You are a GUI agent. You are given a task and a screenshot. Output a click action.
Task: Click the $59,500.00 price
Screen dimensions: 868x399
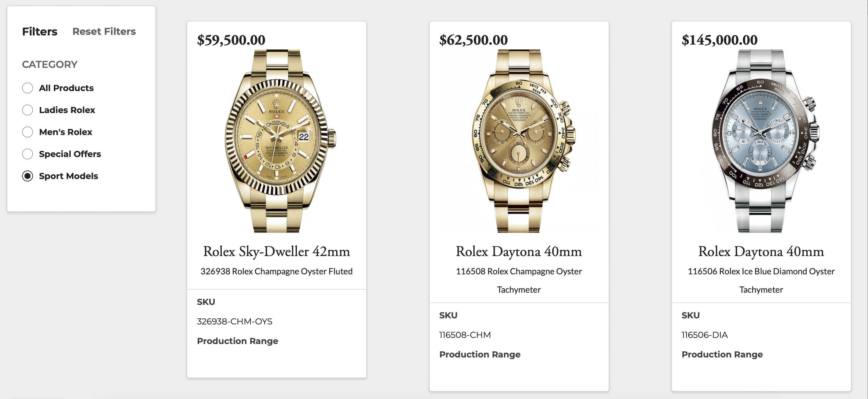click(x=231, y=40)
